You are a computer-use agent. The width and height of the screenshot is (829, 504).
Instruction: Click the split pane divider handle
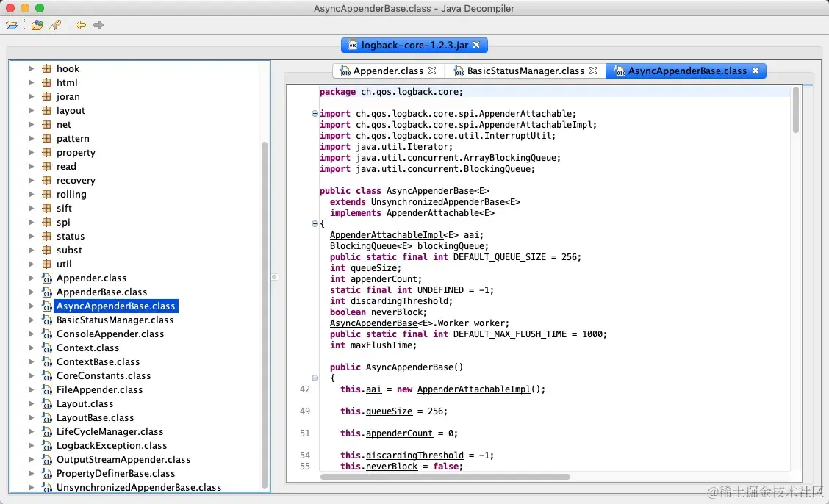(274, 277)
